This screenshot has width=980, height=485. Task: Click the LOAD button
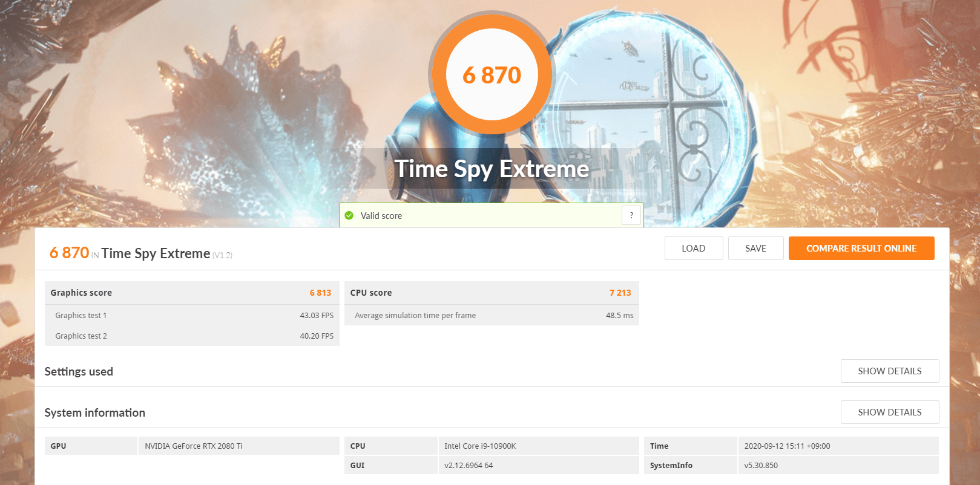[694, 249]
